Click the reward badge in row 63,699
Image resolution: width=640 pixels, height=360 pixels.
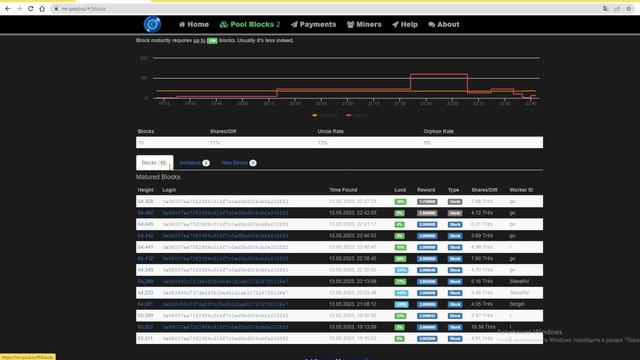[x=427, y=316]
